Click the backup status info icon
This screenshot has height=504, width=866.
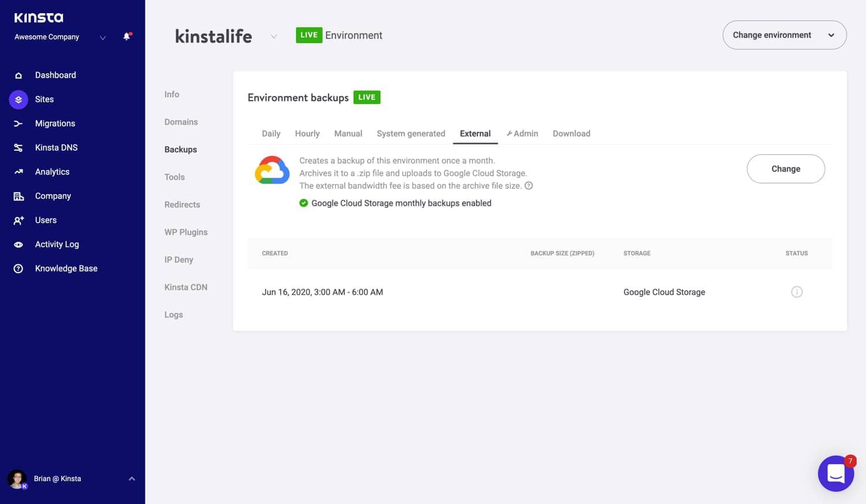click(796, 292)
